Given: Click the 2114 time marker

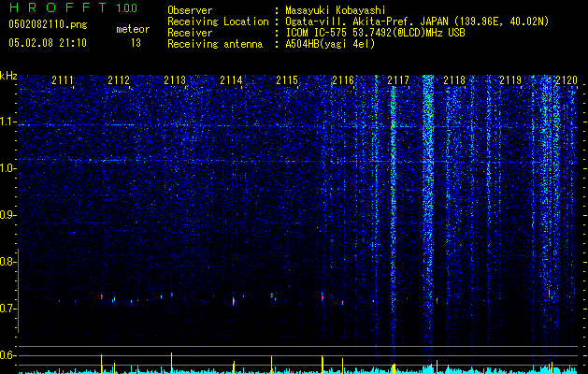Looking at the screenshot, I should click(x=231, y=80).
